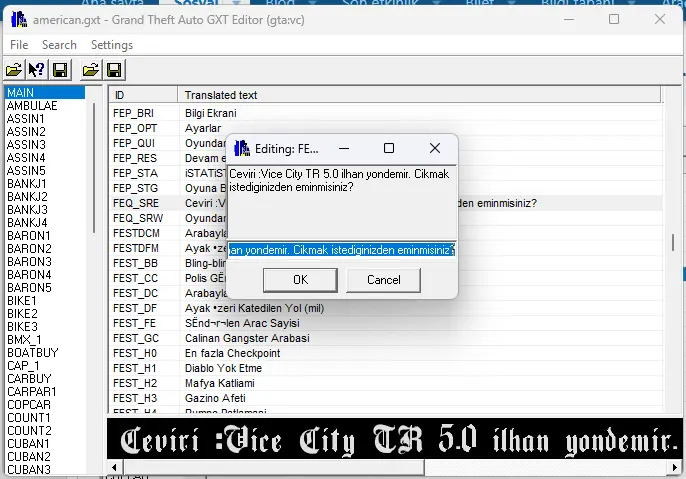The image size is (686, 479).
Task: Select the COUNT2 table entry
Action: (x=29, y=430)
